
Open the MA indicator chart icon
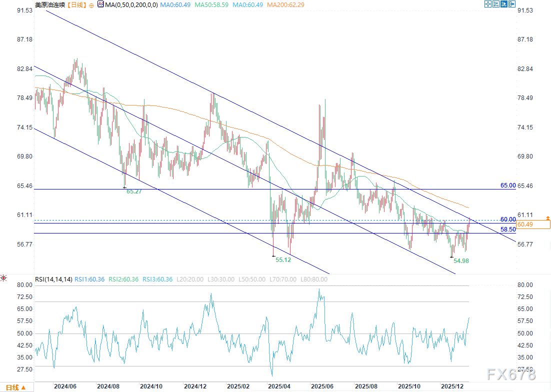pos(100,4)
